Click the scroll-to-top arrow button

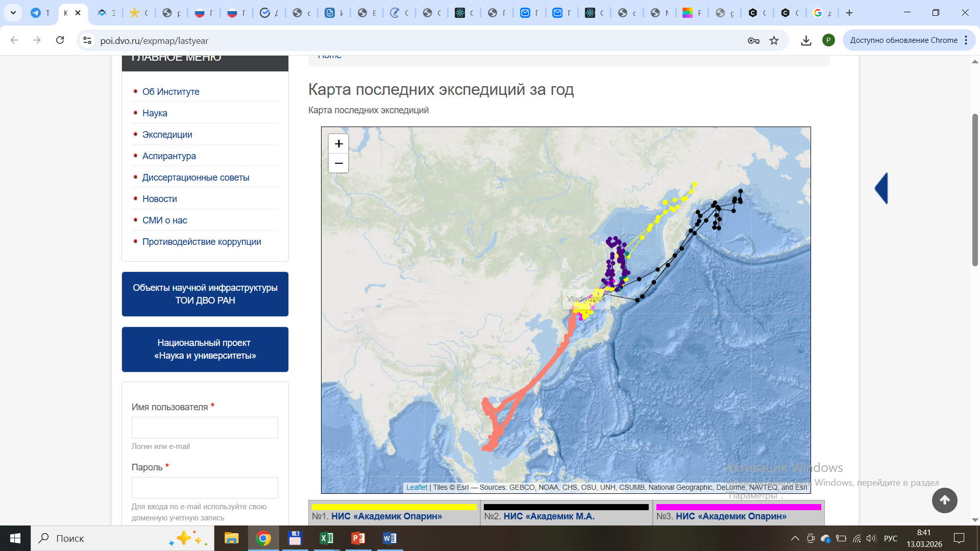[944, 500]
